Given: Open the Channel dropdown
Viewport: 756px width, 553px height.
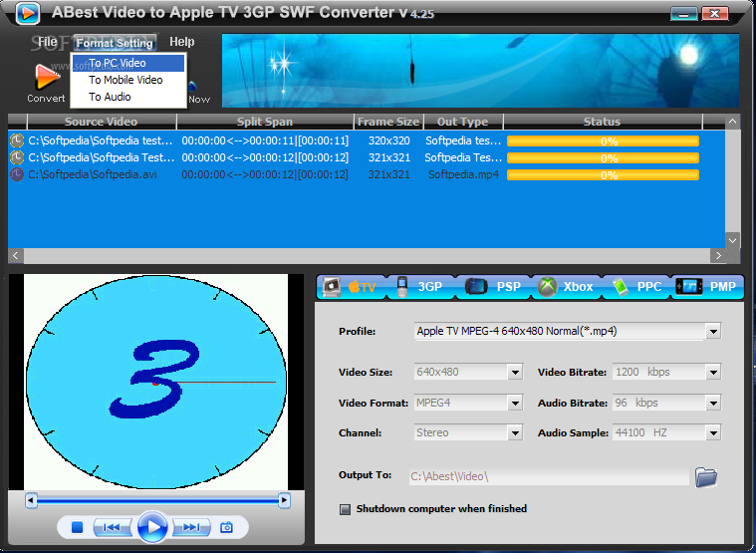Looking at the screenshot, I should [x=515, y=433].
